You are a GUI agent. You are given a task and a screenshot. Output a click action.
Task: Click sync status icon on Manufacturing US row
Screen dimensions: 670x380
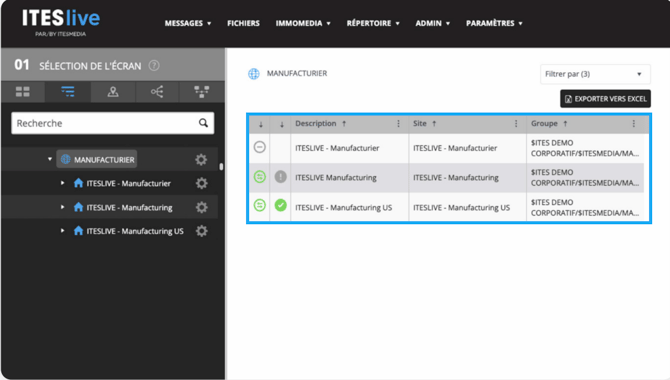259,206
